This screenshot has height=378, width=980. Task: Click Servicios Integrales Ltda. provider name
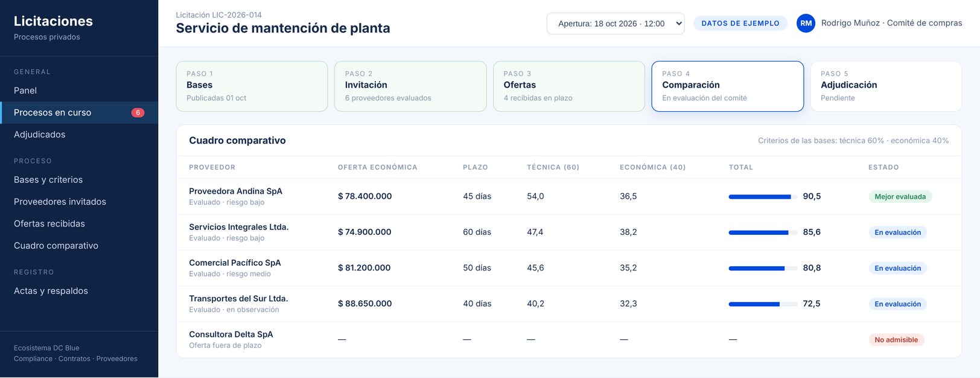pos(238,227)
